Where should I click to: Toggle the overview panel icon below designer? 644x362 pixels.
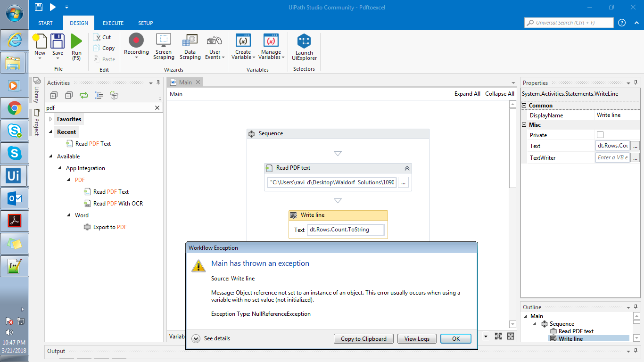pos(511,336)
